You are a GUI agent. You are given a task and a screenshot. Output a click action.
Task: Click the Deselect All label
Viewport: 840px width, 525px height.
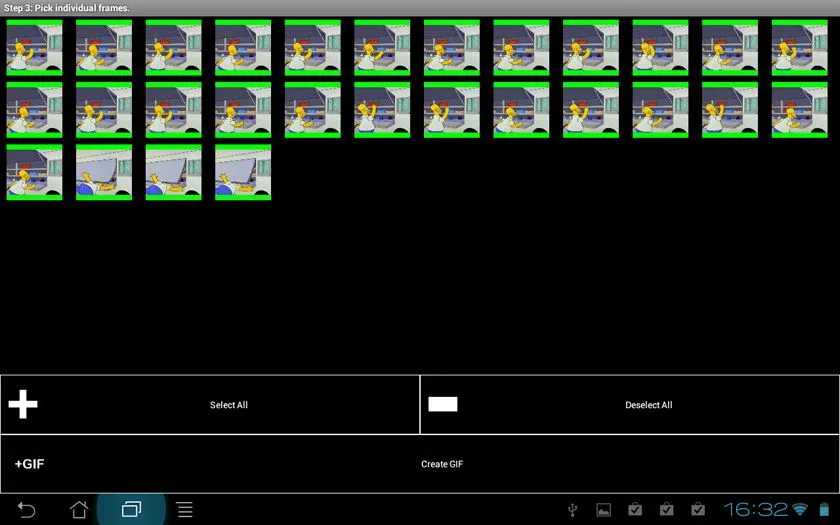point(649,405)
